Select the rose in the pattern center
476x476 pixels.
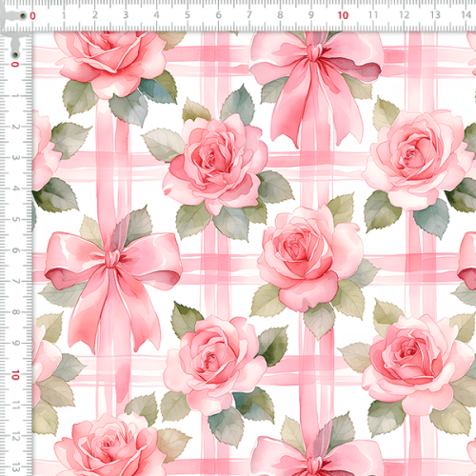click(x=310, y=258)
